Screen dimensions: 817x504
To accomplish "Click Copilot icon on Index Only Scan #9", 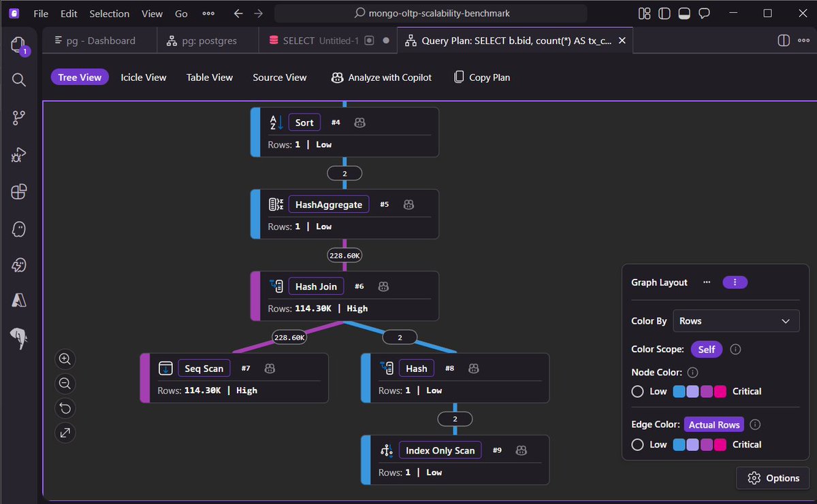I will 521,450.
